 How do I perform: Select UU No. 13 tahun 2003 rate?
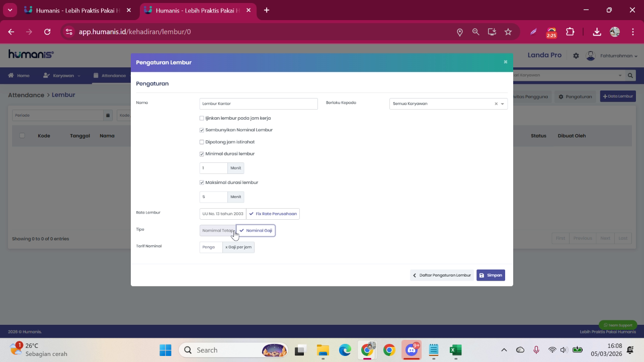223,214
